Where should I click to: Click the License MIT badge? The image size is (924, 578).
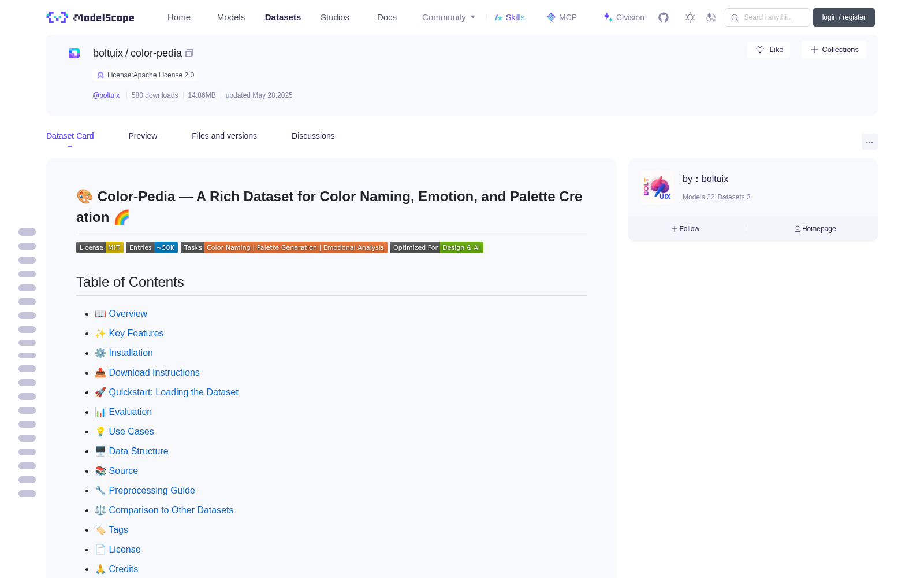coord(100,247)
